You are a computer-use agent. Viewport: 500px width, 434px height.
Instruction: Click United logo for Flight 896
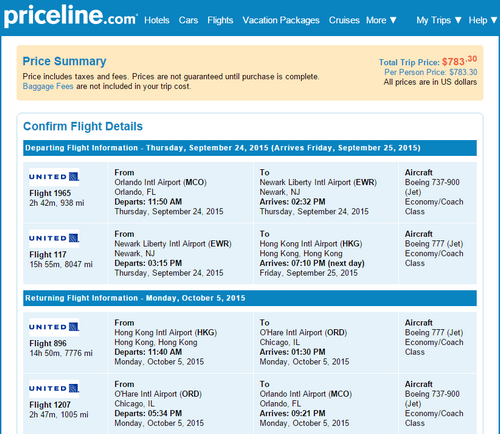point(54,327)
